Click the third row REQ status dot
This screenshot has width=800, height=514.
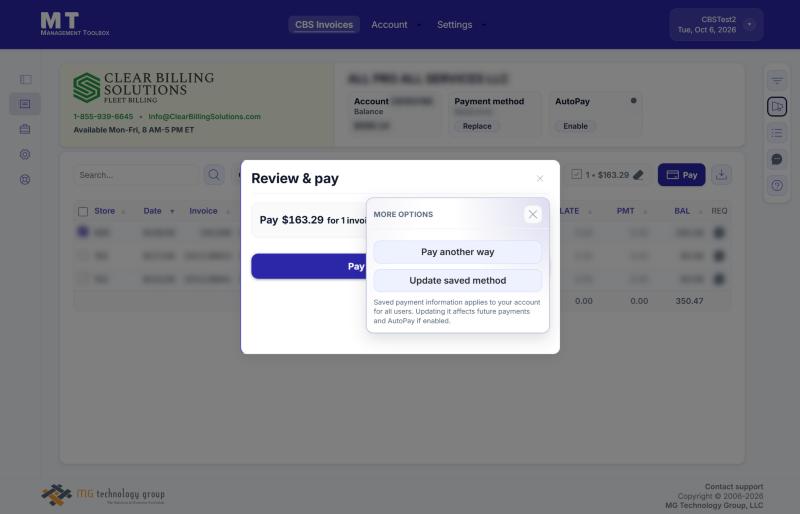[x=719, y=279]
